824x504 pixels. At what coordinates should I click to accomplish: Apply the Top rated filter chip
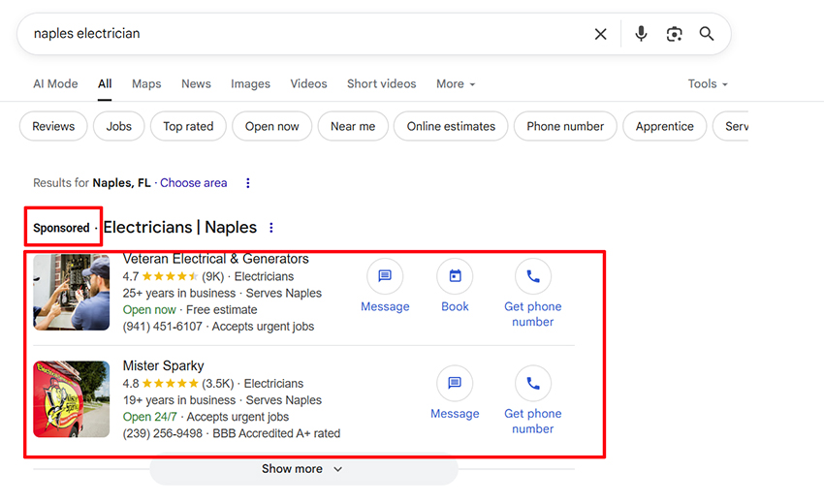(188, 127)
